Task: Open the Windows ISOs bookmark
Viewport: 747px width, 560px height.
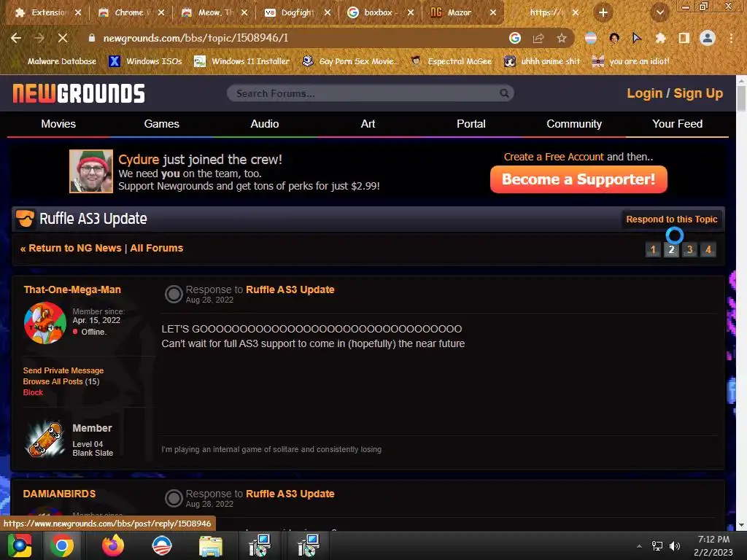Action: pos(145,61)
